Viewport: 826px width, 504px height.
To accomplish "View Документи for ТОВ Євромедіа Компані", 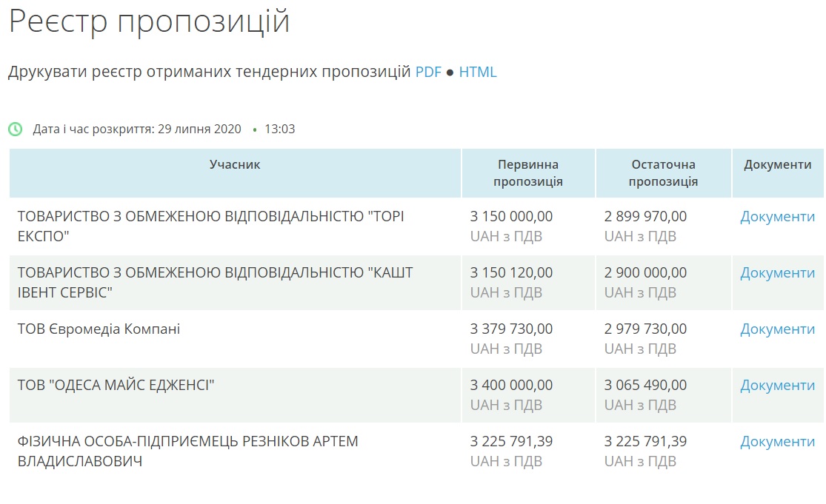I will pos(777,329).
